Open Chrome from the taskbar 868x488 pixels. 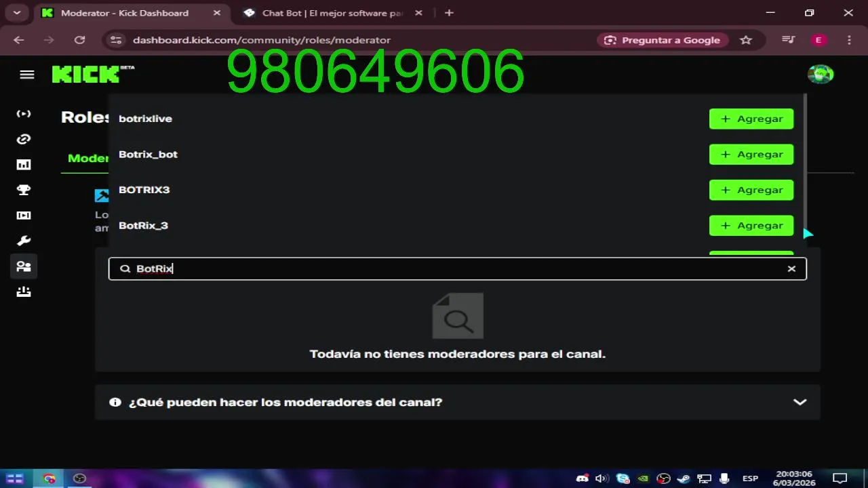point(49,479)
